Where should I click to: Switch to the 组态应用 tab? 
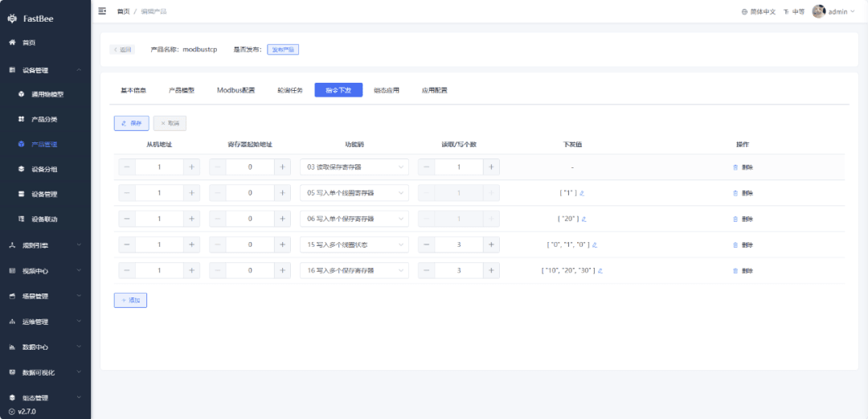pos(387,90)
